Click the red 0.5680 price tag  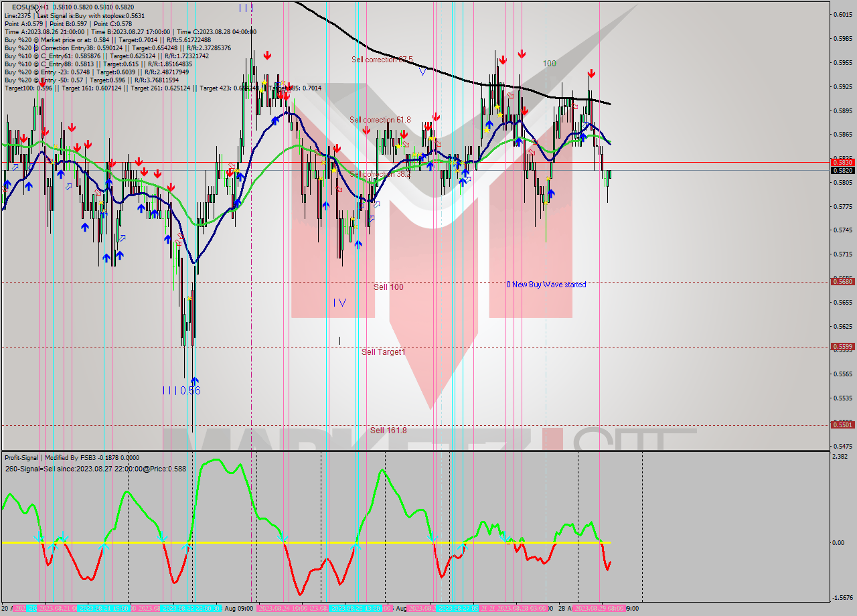[842, 281]
